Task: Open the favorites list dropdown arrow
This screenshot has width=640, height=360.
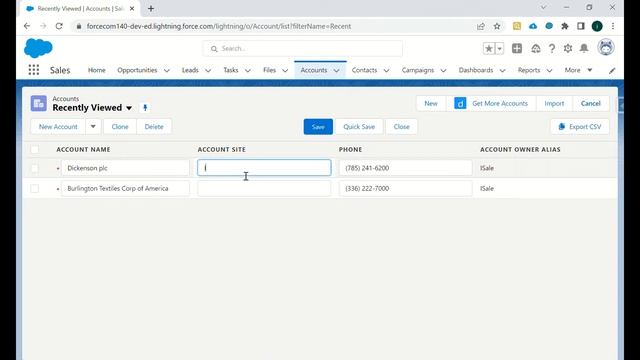Action: pyautogui.click(x=500, y=49)
